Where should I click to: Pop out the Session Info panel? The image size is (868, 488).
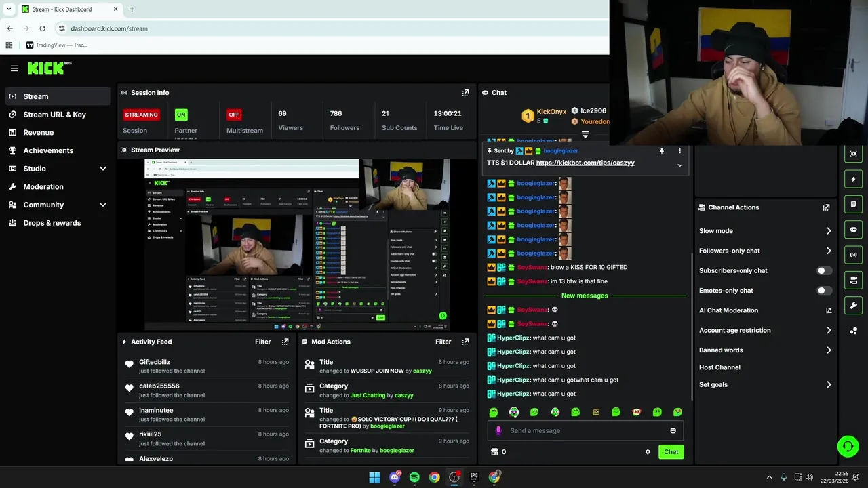(x=465, y=93)
